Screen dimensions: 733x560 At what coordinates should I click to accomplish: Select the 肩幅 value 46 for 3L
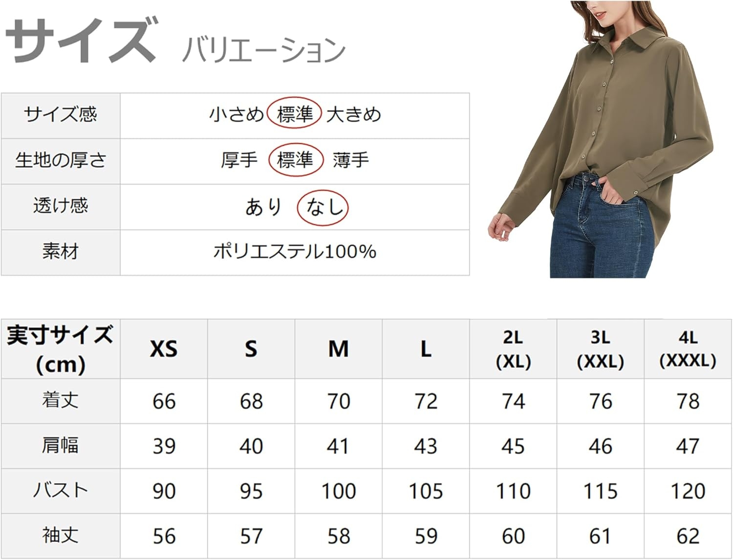[601, 447]
